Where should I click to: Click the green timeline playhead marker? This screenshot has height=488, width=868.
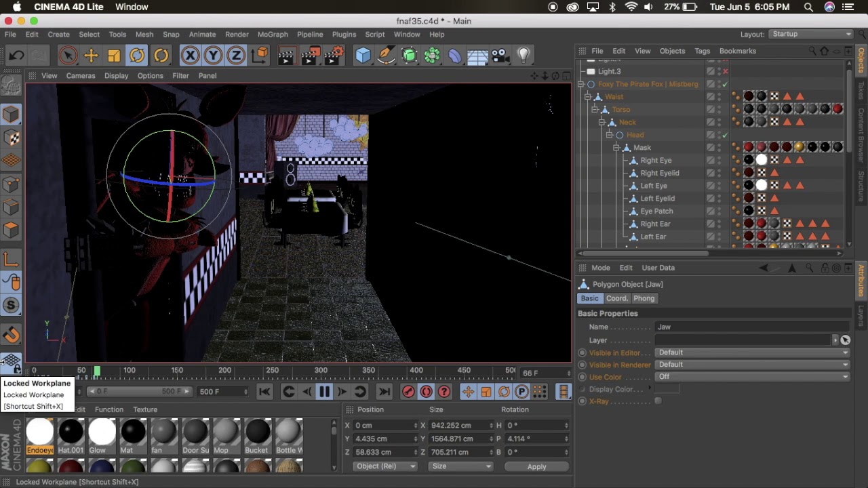click(x=97, y=371)
